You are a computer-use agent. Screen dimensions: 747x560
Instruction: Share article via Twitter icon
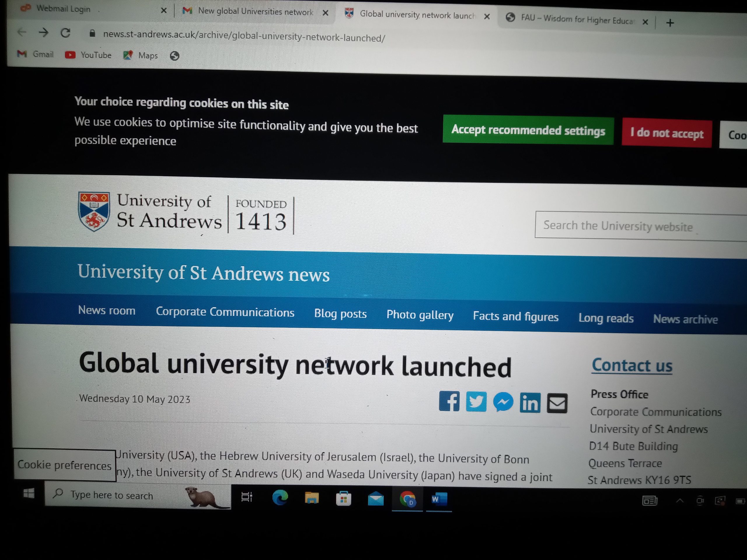(x=476, y=402)
